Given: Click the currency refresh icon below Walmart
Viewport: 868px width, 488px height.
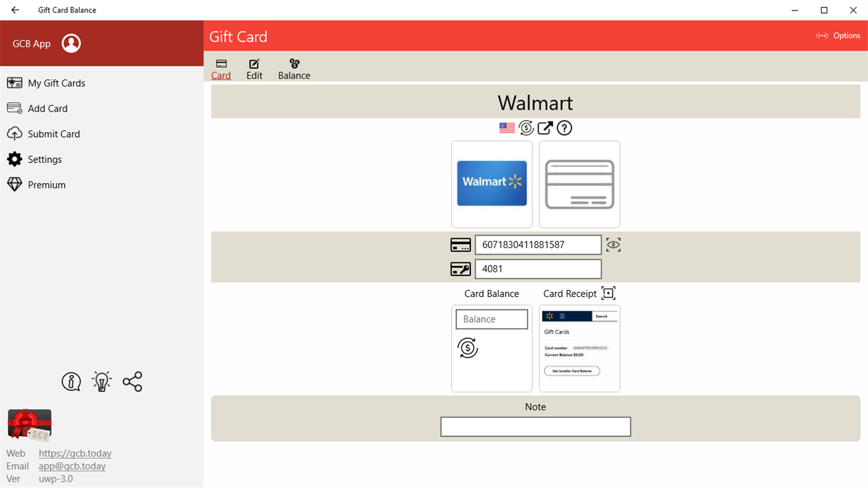Looking at the screenshot, I should tap(526, 127).
